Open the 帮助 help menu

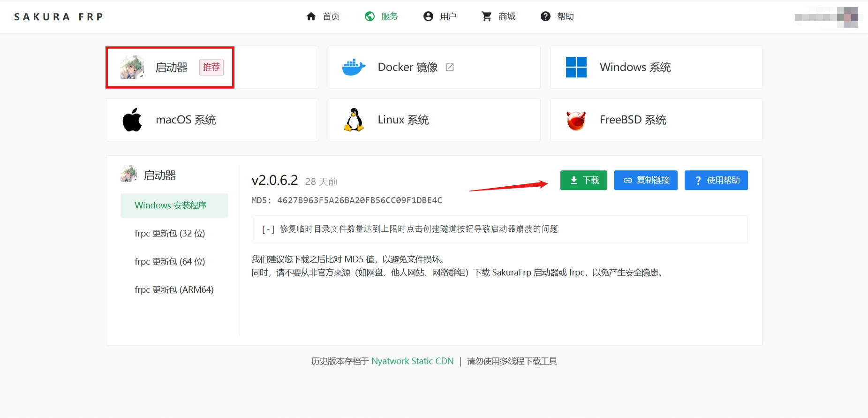[x=557, y=16]
